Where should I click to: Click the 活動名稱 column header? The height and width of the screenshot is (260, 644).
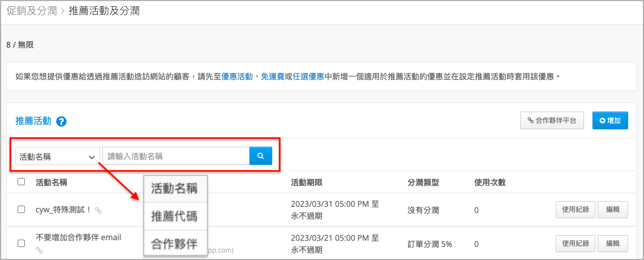pos(51,182)
